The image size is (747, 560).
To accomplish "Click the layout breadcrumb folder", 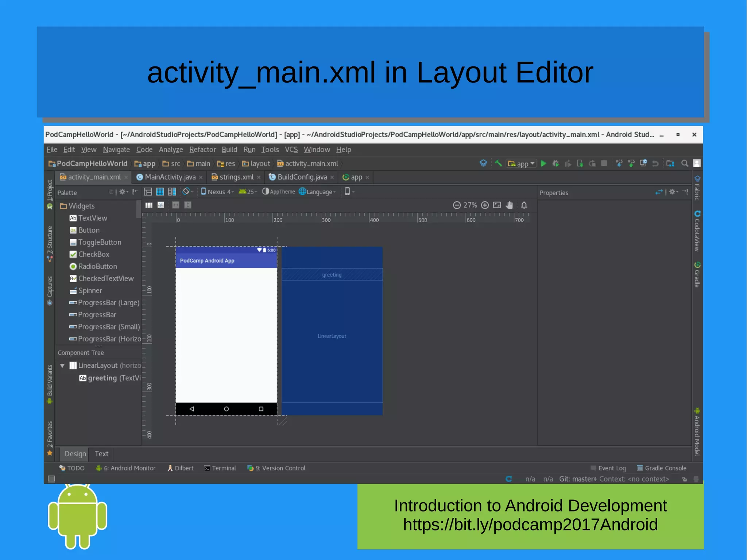I will tap(256, 163).
